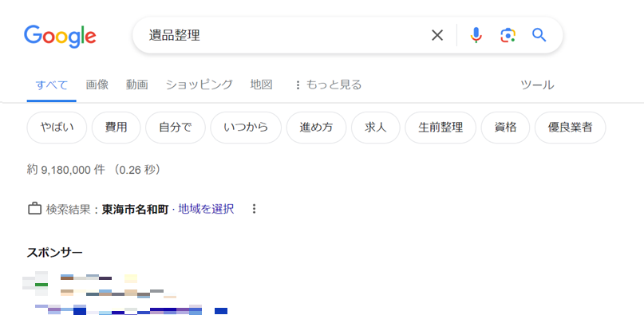Open the 動画 tab
The height and width of the screenshot is (315, 644).
[x=136, y=85]
